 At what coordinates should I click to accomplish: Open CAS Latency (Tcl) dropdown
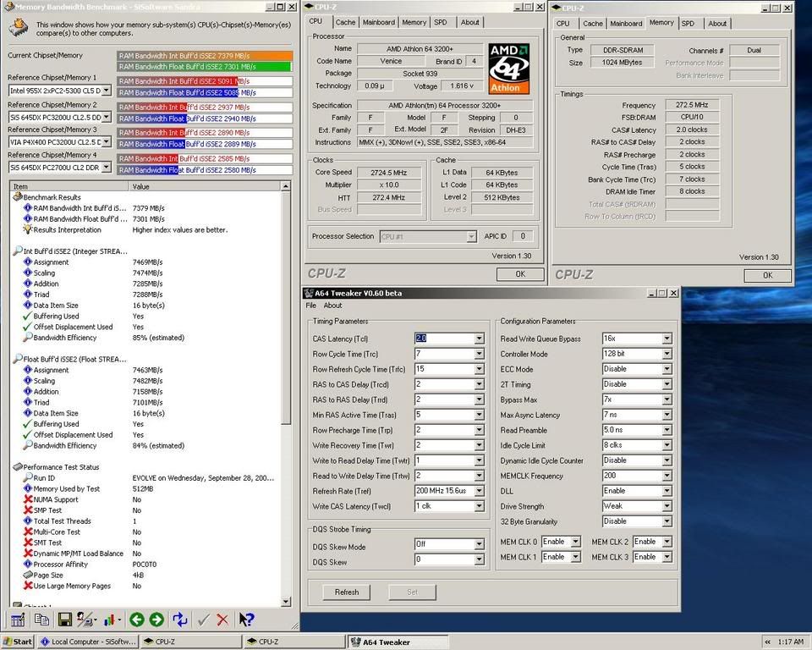tap(479, 339)
